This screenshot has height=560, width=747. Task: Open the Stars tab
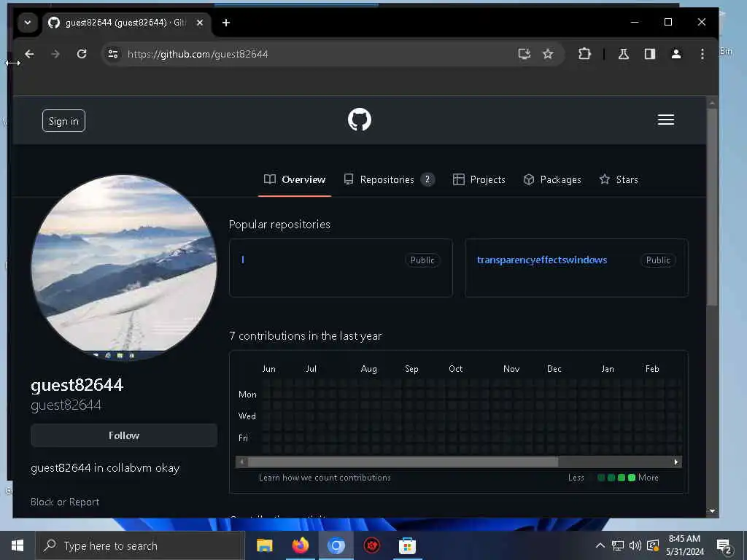[x=619, y=179]
